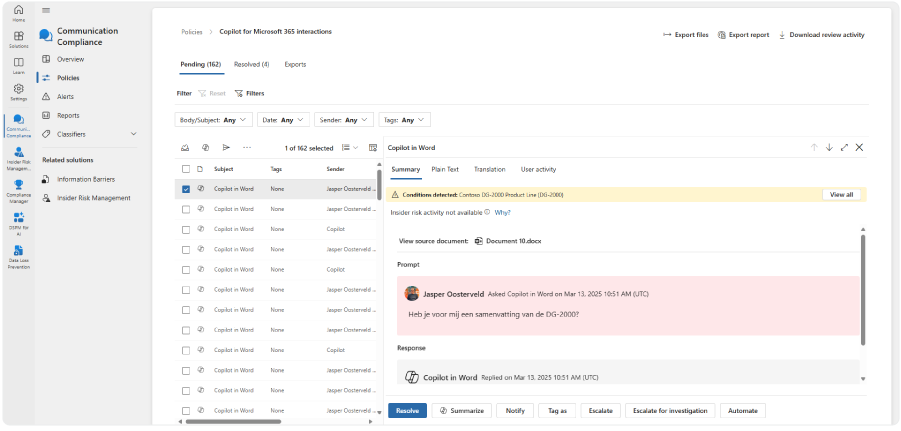Open the three-dot more actions menu

point(247,148)
